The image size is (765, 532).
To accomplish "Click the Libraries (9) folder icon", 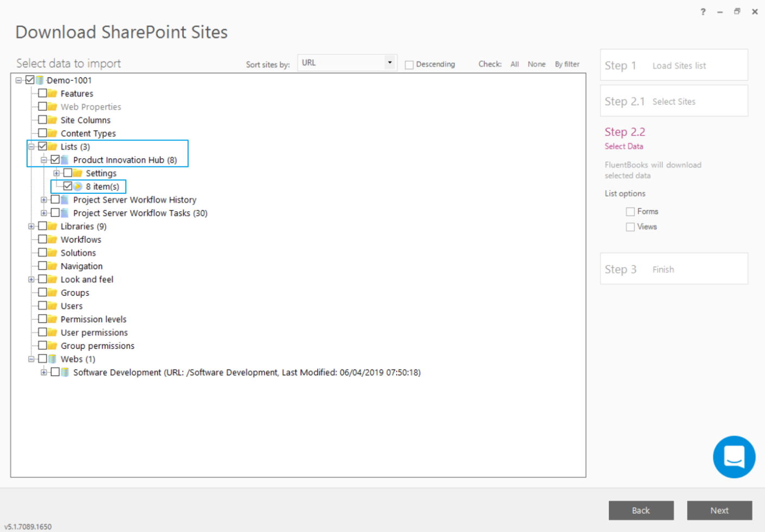I will [x=52, y=226].
